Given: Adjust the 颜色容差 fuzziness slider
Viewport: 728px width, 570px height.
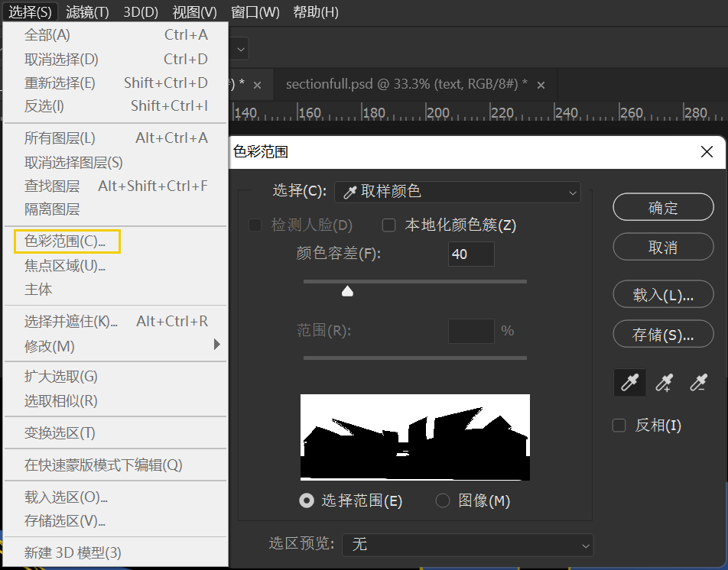Looking at the screenshot, I should (x=347, y=290).
